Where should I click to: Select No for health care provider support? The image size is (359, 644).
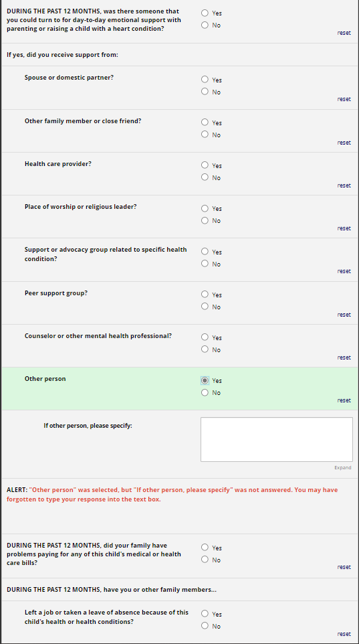(x=205, y=177)
